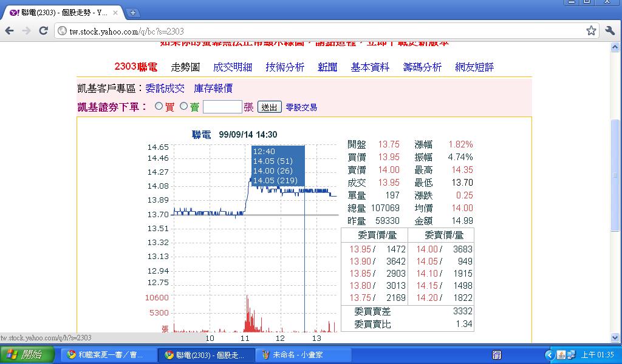This screenshot has width=622, height=364.
Task: Open a new tab with the plus button
Action: [x=133, y=13]
